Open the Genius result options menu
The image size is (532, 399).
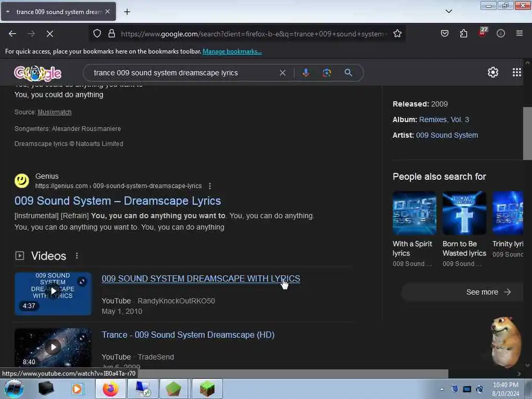[x=210, y=186]
